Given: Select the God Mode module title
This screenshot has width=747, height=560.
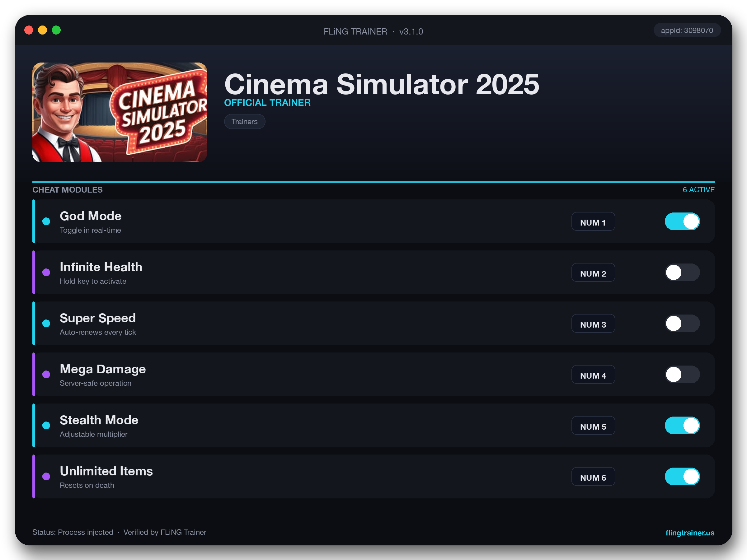Looking at the screenshot, I should point(91,216).
